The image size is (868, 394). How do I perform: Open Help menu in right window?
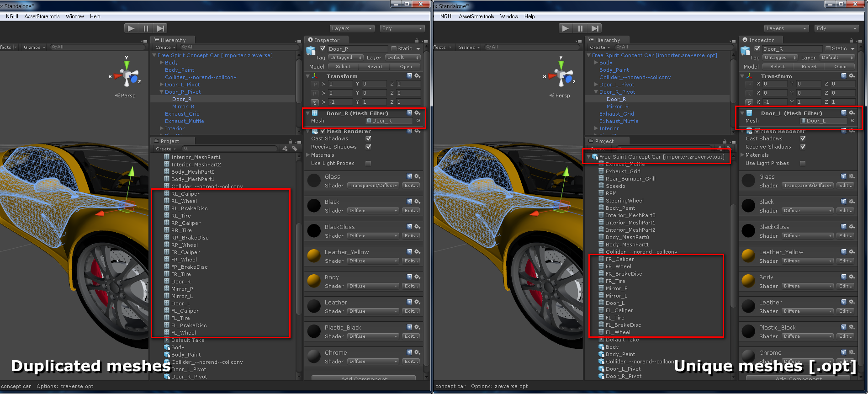point(529,16)
